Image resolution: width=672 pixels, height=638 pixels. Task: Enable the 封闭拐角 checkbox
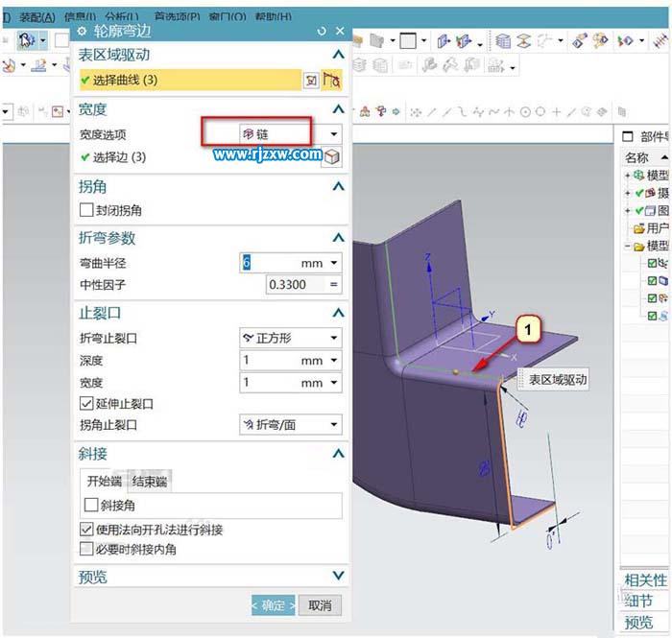click(86, 210)
